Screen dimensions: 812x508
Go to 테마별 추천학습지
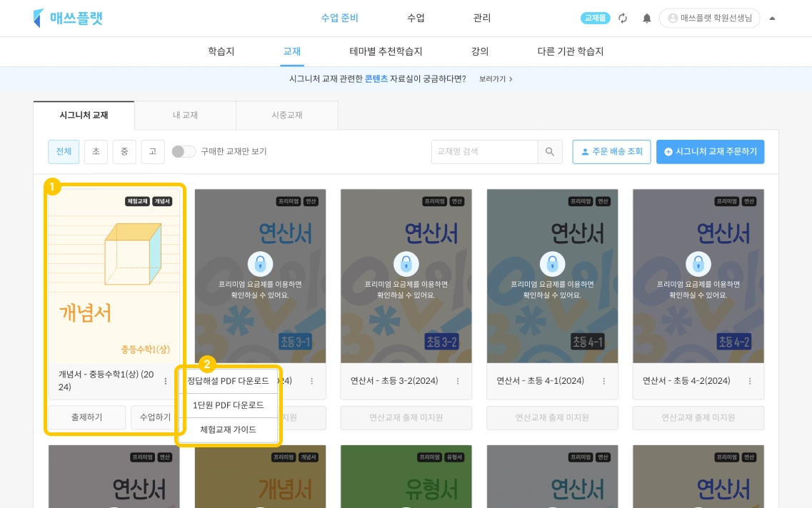click(x=386, y=51)
